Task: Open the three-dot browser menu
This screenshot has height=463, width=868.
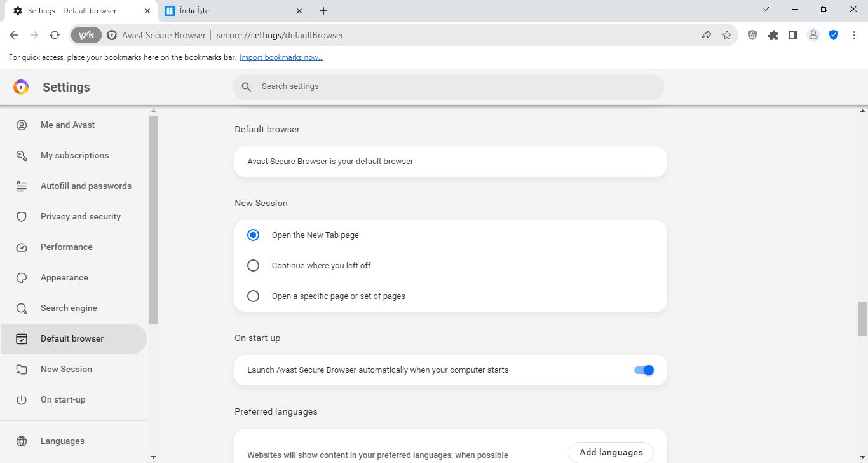Action: coord(854,35)
